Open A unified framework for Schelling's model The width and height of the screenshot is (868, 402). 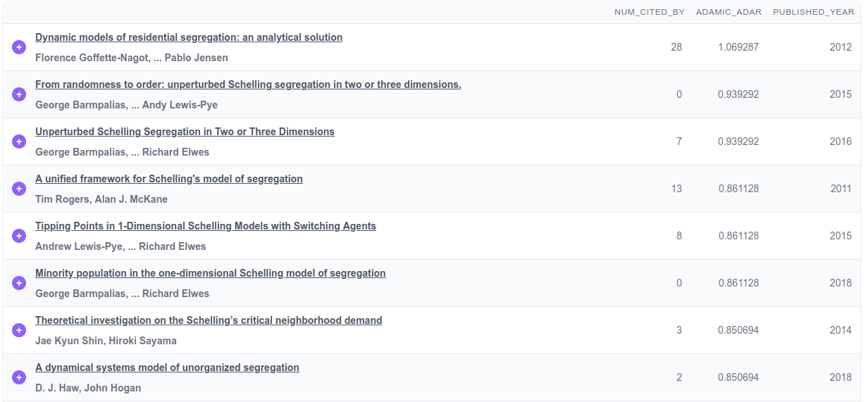click(x=169, y=179)
